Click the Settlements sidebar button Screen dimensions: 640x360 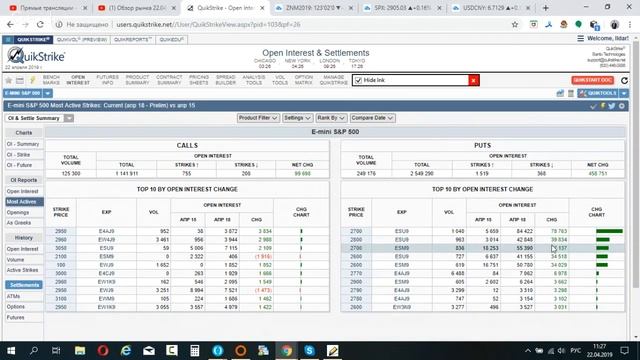(24, 285)
